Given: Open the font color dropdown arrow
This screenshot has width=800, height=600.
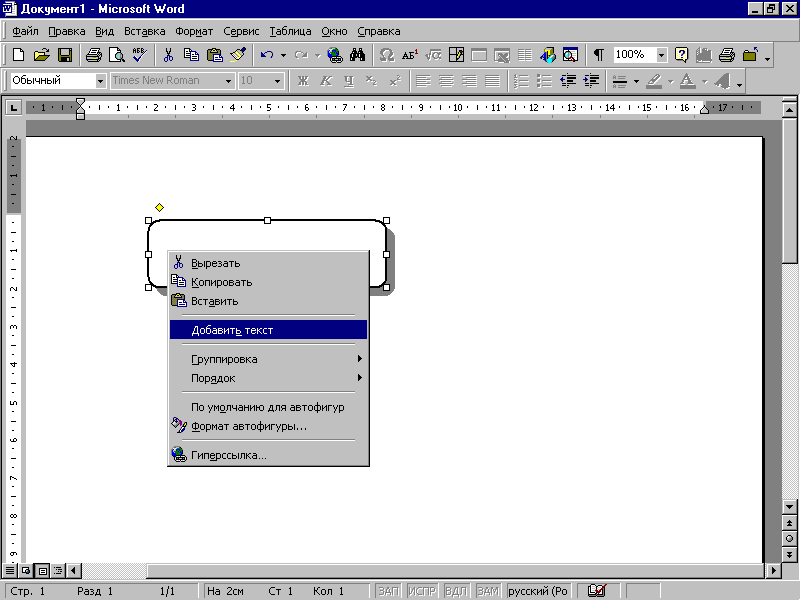Looking at the screenshot, I should tap(705, 81).
